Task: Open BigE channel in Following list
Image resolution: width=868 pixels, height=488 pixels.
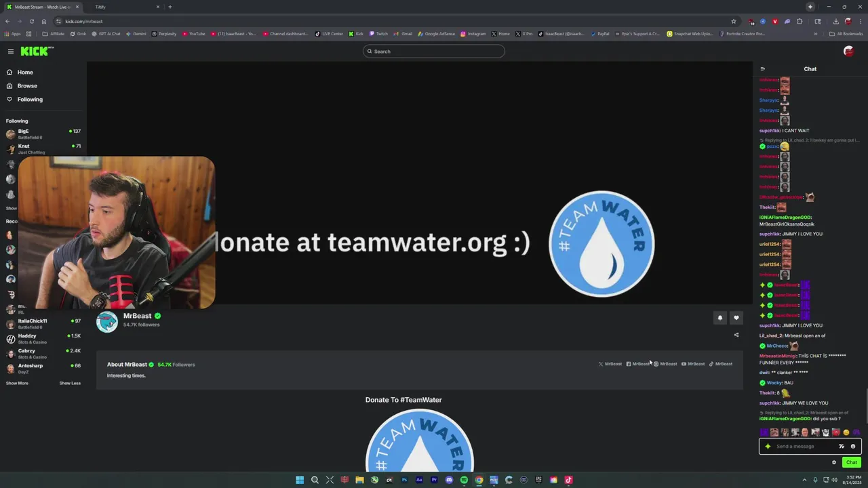Action: point(43,134)
